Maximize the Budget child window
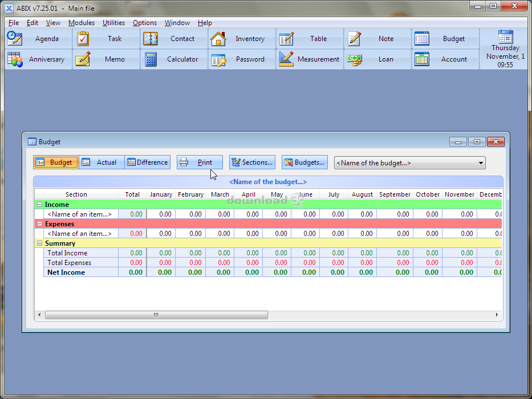The image size is (532, 399). click(x=477, y=142)
